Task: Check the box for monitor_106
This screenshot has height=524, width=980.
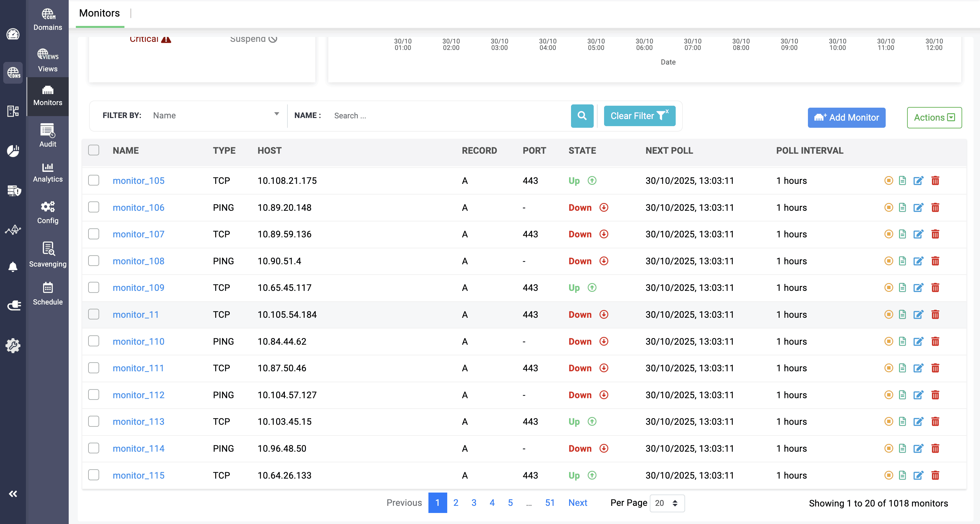Action: pos(94,208)
